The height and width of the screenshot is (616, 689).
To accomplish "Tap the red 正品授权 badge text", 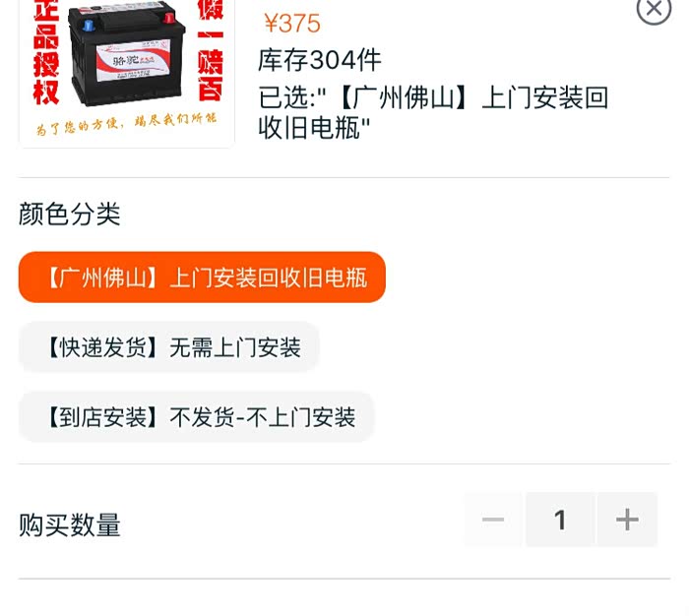I will (46, 52).
